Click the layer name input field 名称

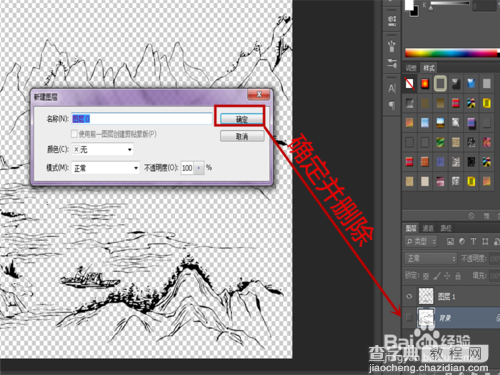142,119
